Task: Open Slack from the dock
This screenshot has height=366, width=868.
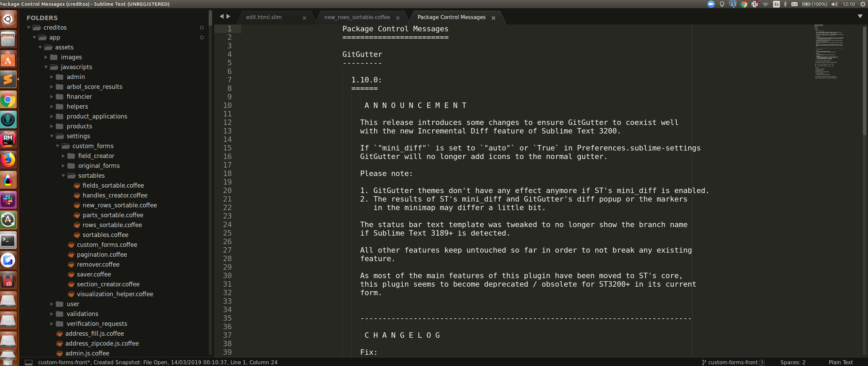Action: click(x=8, y=200)
